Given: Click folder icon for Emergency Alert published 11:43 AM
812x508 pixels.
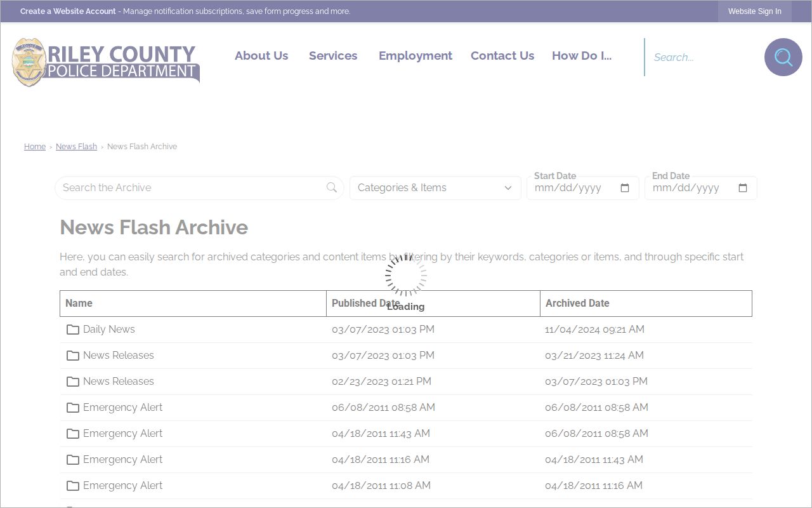Looking at the screenshot, I should [x=73, y=434].
